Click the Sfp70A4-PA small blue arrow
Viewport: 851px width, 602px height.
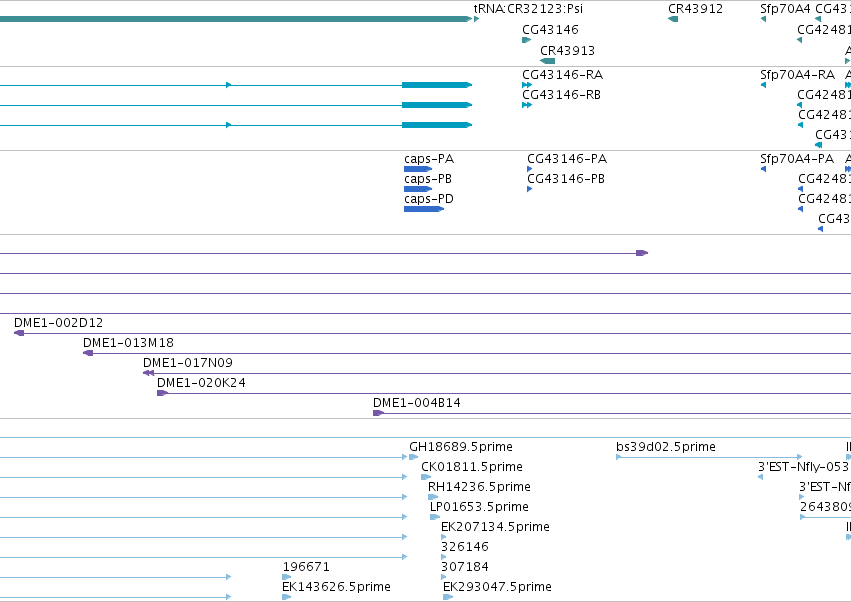pos(763,169)
